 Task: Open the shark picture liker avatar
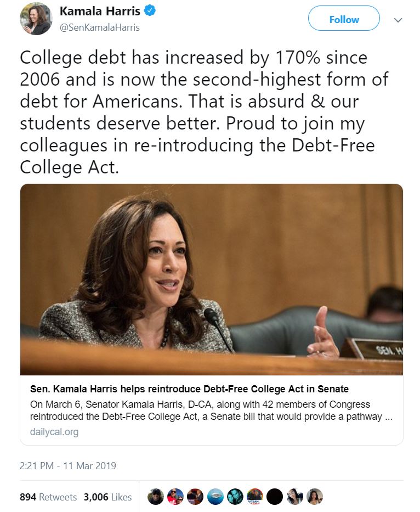(x=215, y=497)
